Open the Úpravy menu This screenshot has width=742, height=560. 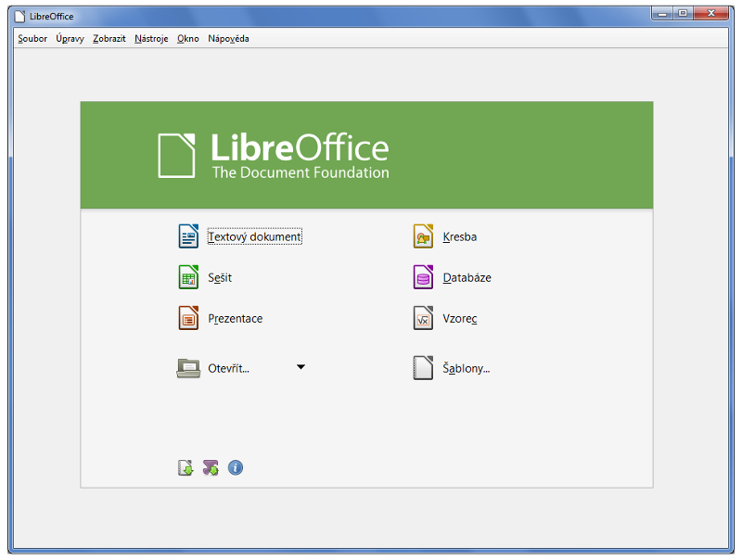pyautogui.click(x=70, y=39)
